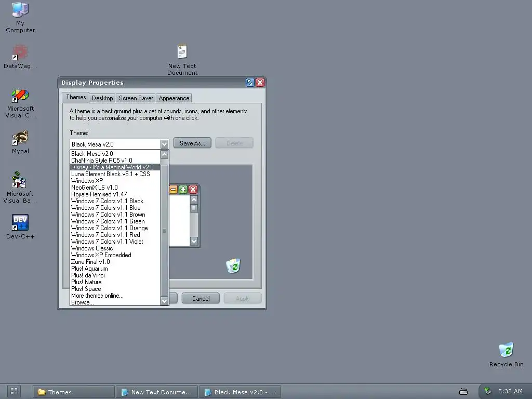Collapse the Theme combo box dropdown arrow
Image resolution: width=532 pixels, height=399 pixels.
(x=164, y=144)
